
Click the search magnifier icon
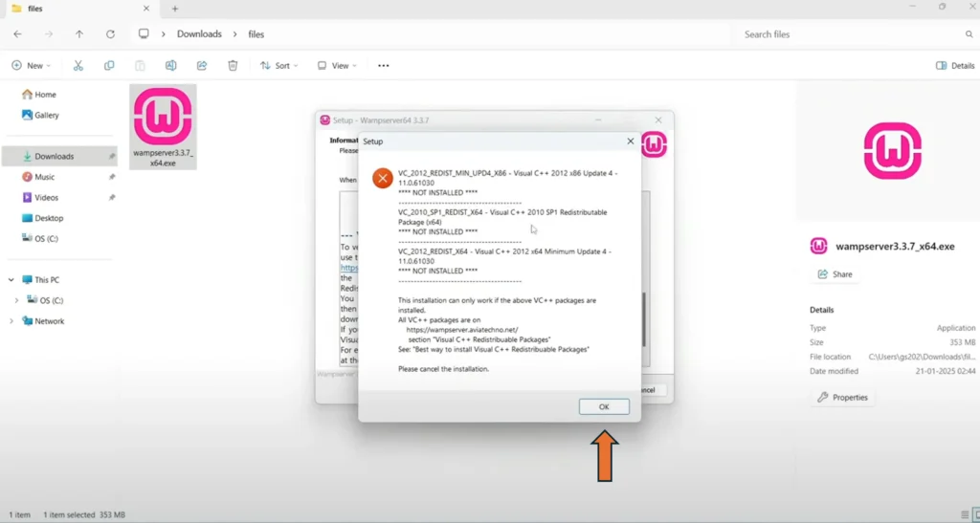[969, 34]
